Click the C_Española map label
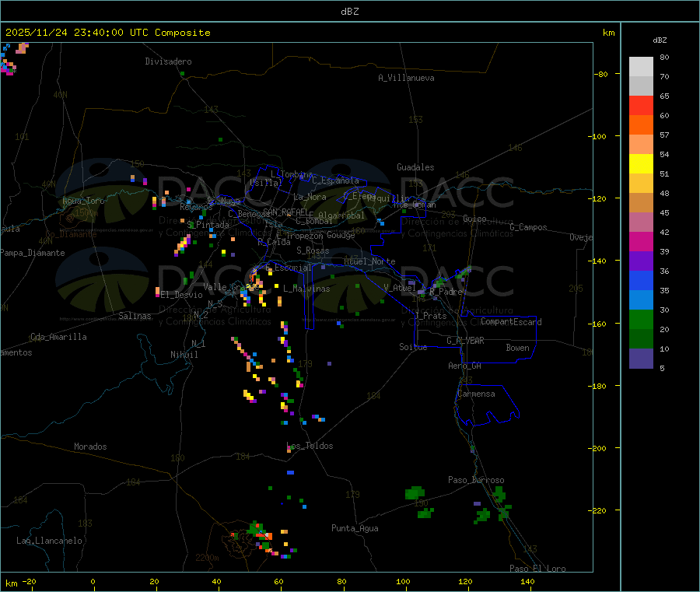700x592 pixels. pyautogui.click(x=336, y=180)
